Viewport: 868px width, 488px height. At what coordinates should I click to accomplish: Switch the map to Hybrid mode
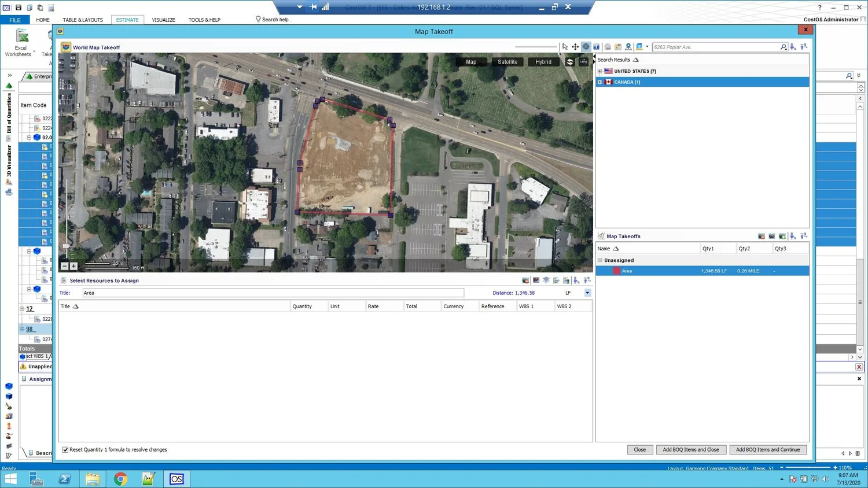pyautogui.click(x=543, y=62)
